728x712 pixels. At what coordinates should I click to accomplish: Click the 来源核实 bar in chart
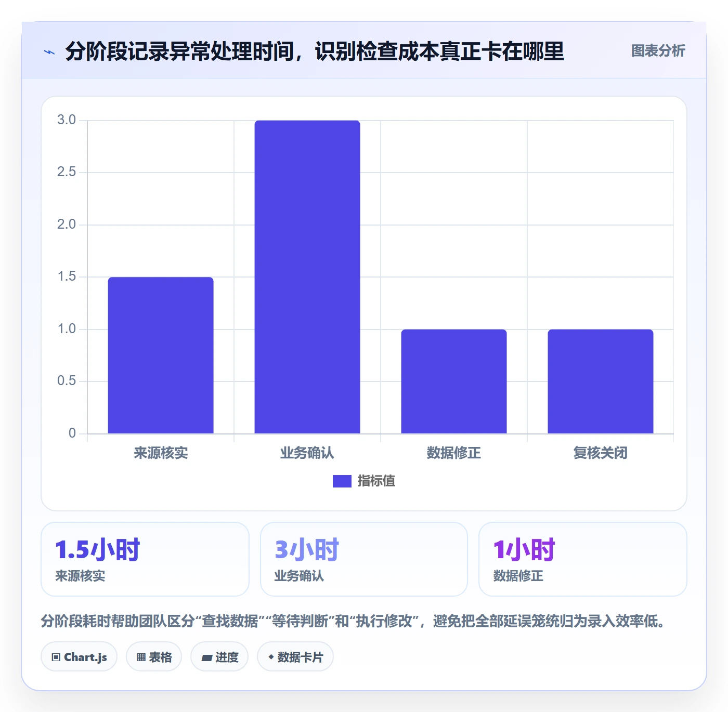[161, 355]
